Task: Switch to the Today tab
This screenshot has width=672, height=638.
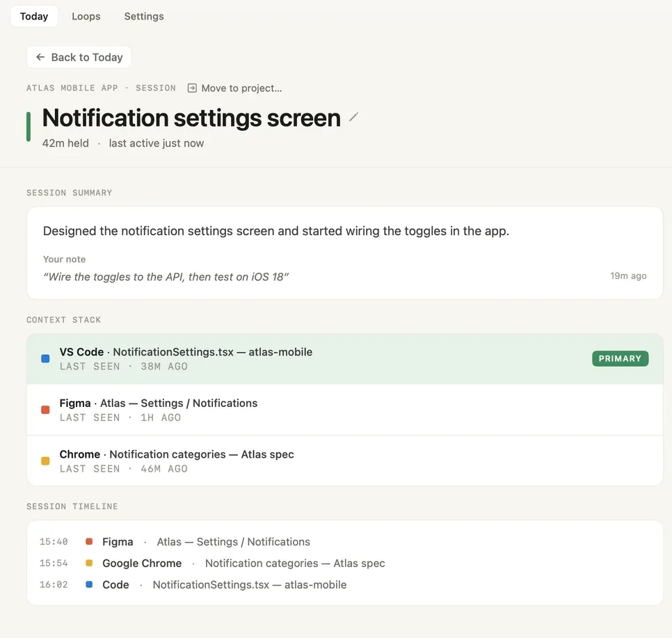Action: click(34, 16)
